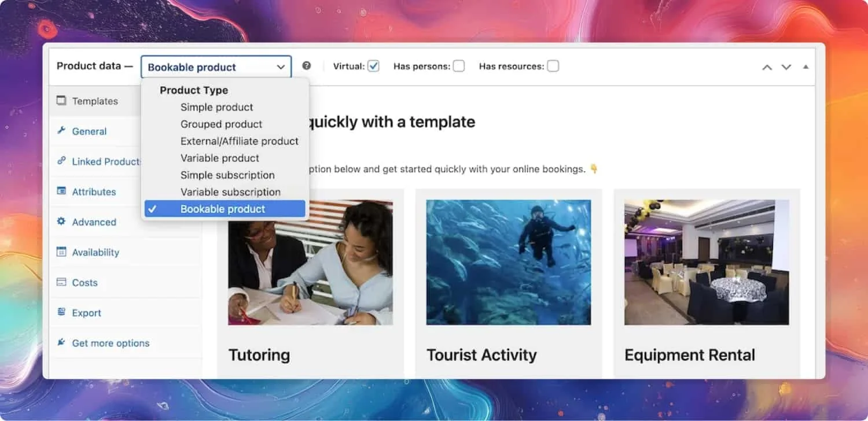Click the Linked Products link icon
The image size is (868, 421).
pos(61,161)
